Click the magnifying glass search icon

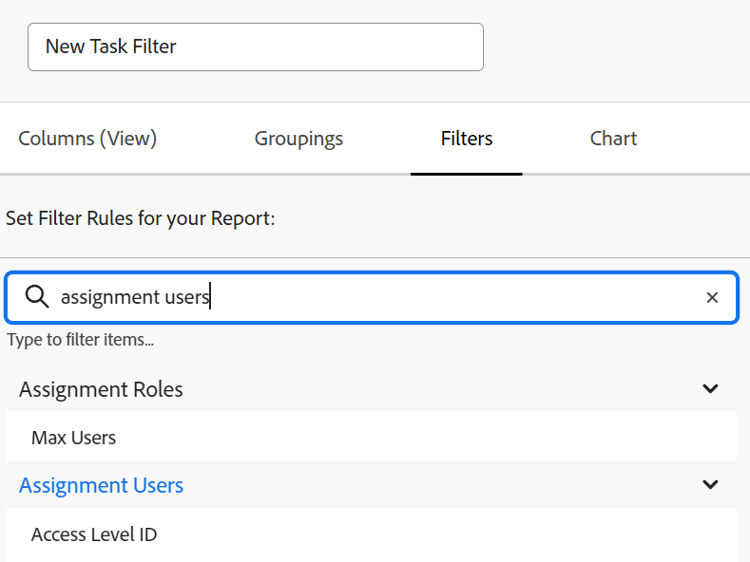click(37, 297)
